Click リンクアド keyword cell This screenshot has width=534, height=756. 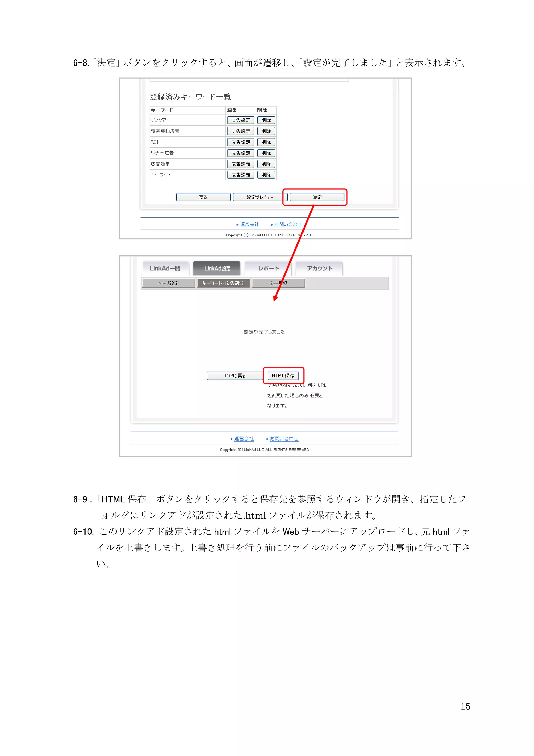187,120
